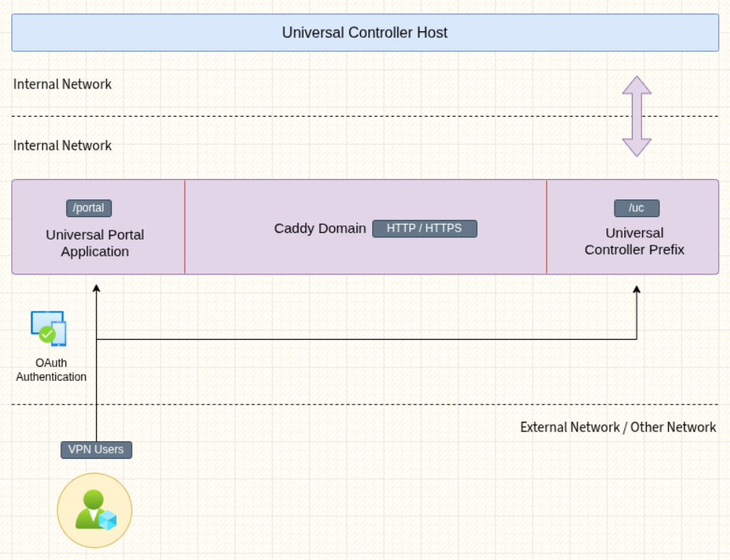Select the VPN user avatar icon

click(x=95, y=510)
